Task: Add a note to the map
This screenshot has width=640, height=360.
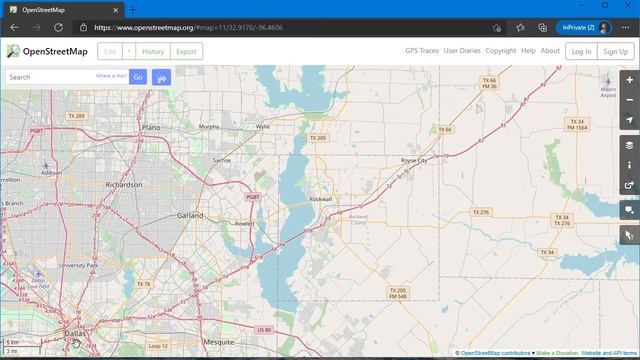Action: [629, 210]
